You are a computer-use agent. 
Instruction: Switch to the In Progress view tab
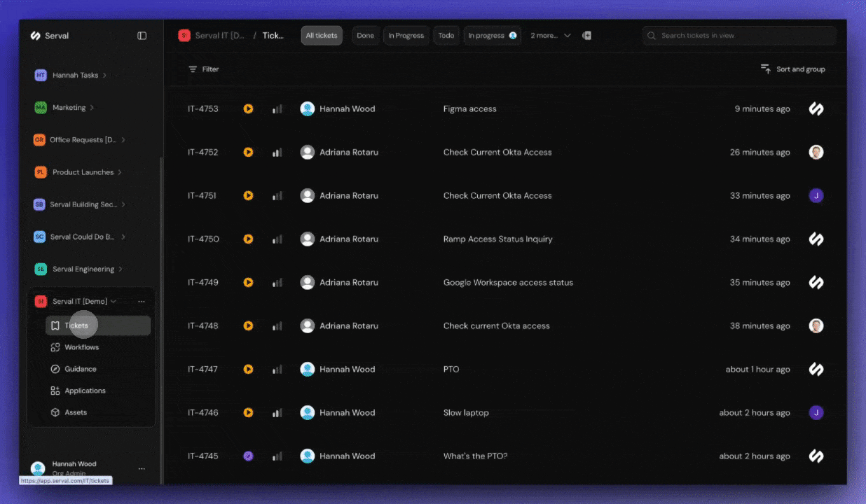pos(406,36)
